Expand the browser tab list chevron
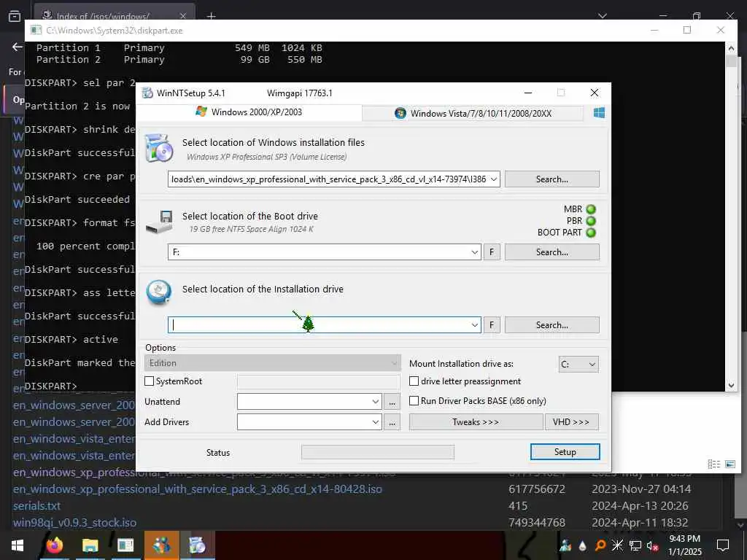The height and width of the screenshot is (560, 747). point(603,16)
